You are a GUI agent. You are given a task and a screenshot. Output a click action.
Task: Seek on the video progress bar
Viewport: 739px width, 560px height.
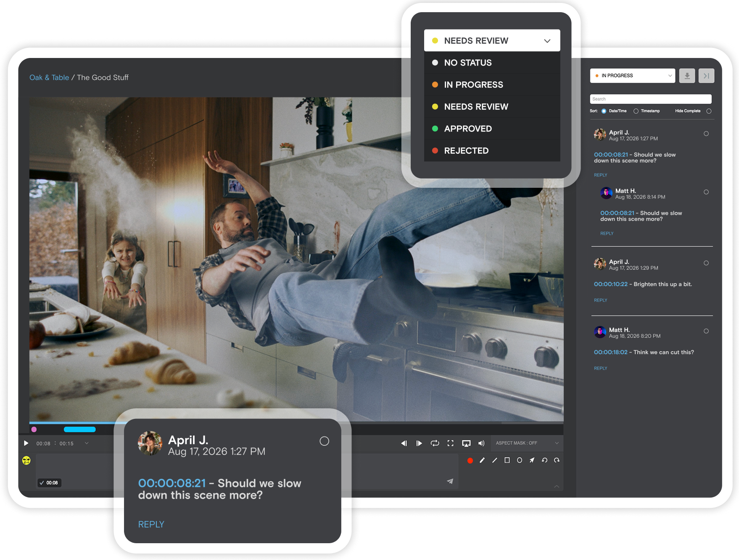pyautogui.click(x=296, y=423)
